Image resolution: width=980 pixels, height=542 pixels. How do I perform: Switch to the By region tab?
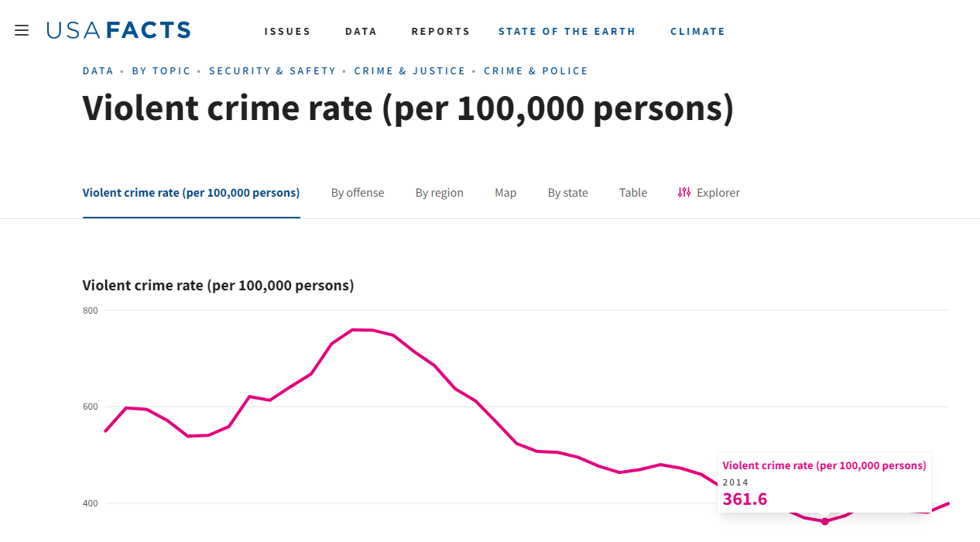[x=440, y=193]
